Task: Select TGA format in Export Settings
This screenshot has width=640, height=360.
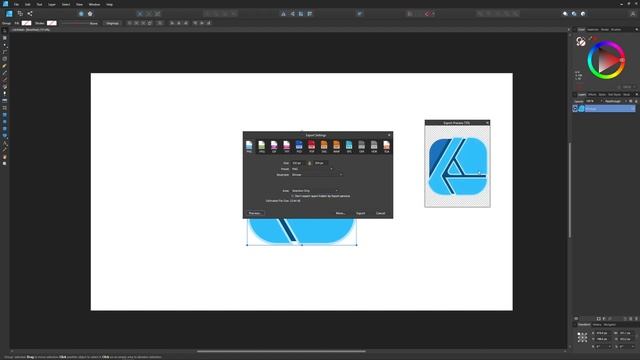Action: coord(386,146)
